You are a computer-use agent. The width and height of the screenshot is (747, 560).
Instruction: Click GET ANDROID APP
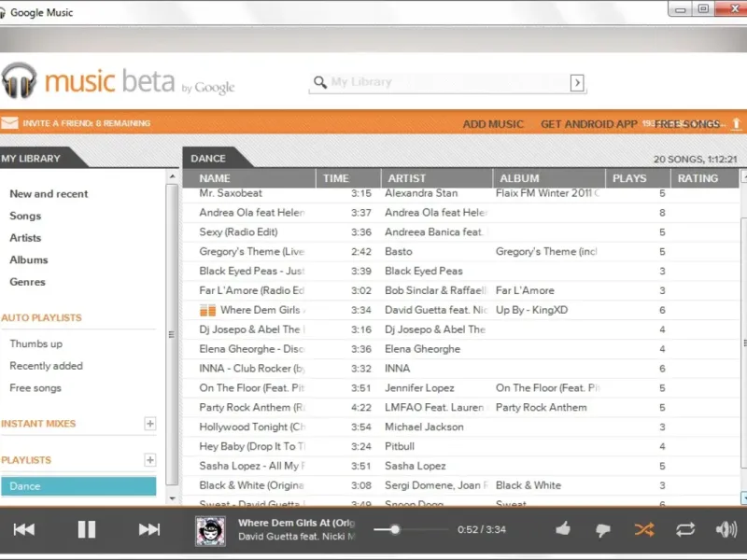click(x=589, y=124)
